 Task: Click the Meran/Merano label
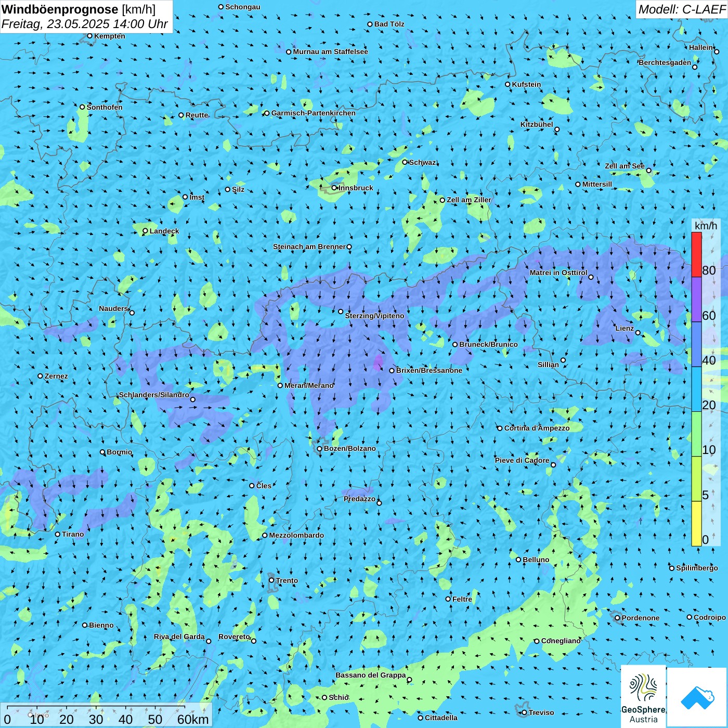click(309, 385)
